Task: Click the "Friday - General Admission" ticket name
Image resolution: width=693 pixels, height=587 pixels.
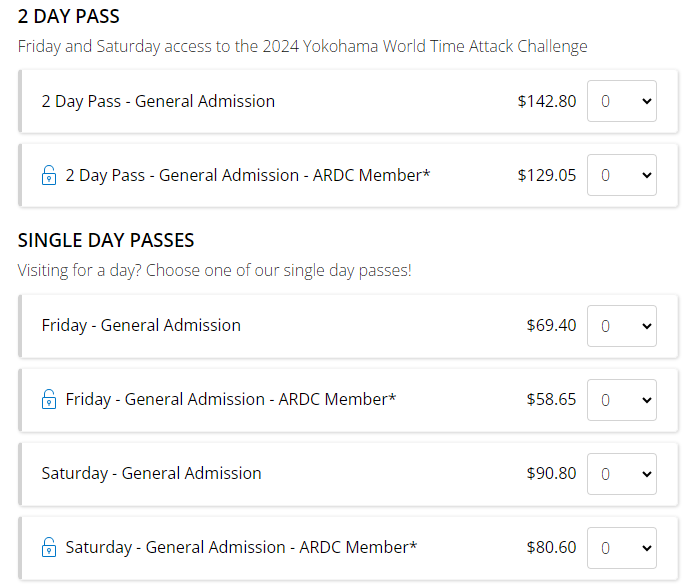Action: point(141,325)
